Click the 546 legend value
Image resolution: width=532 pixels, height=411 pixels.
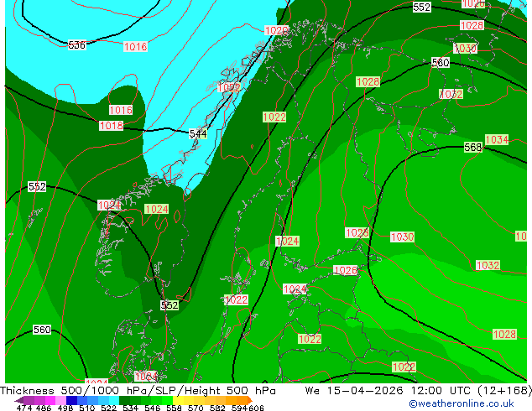pyautogui.click(x=152, y=408)
